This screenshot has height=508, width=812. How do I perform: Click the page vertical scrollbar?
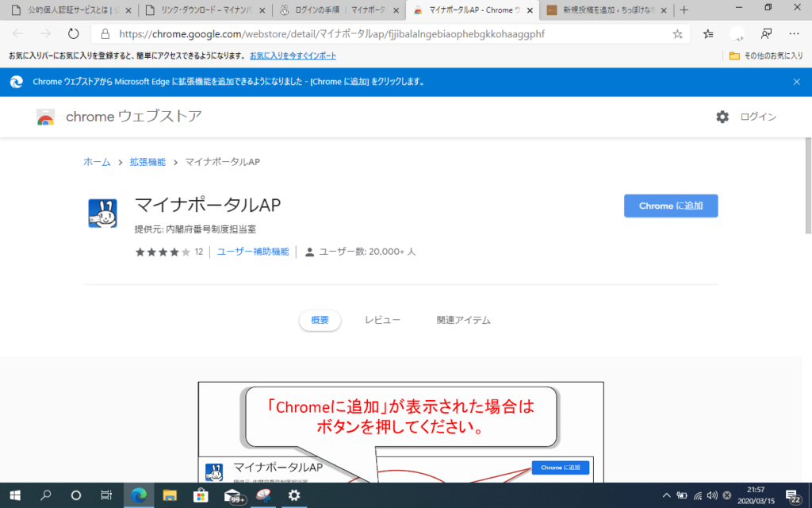coord(808,186)
